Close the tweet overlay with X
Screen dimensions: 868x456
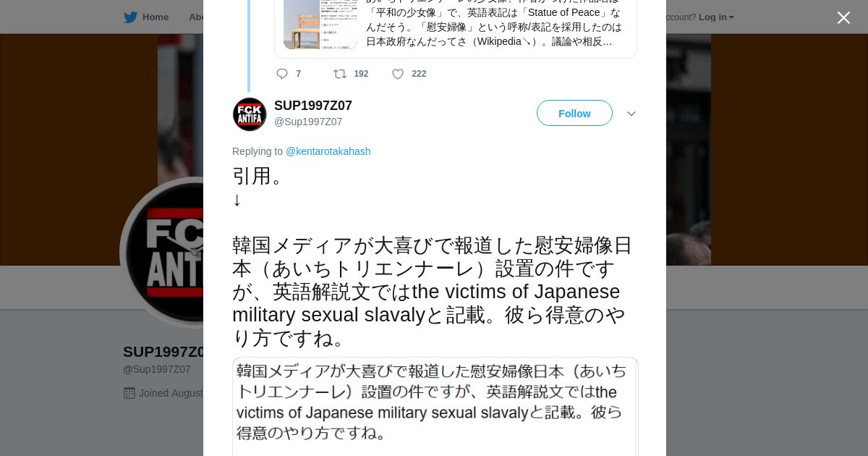[843, 17]
